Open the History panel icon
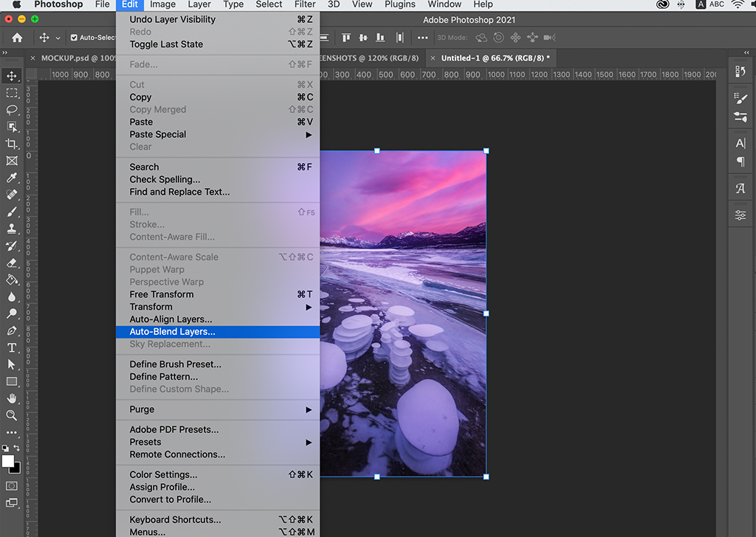This screenshot has height=537, width=756. pos(740,72)
